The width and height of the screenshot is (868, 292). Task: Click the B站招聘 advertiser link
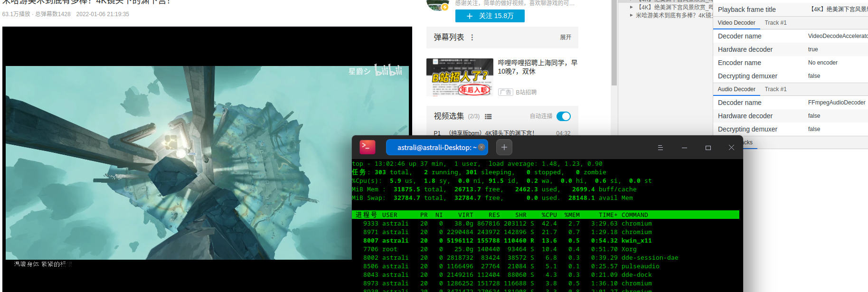(526, 92)
